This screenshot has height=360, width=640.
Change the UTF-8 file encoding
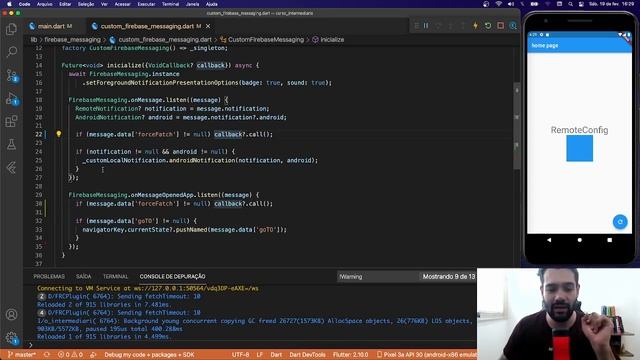240,355
